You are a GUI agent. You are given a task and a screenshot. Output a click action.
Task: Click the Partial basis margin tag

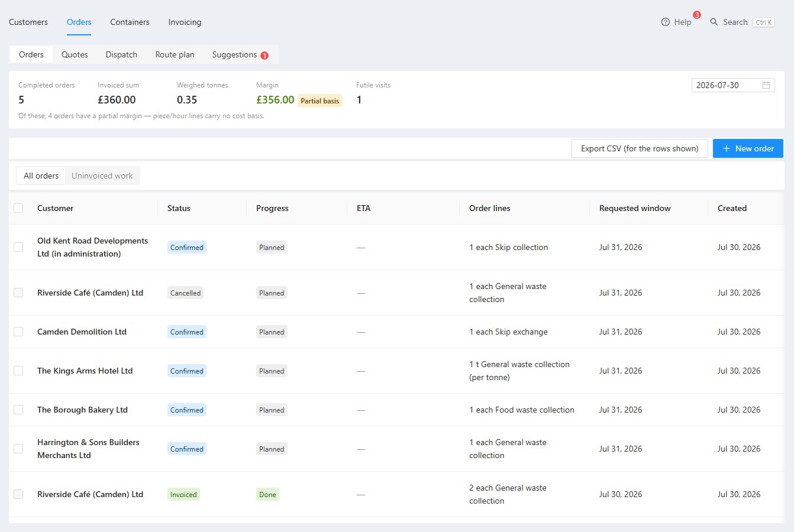pos(320,100)
